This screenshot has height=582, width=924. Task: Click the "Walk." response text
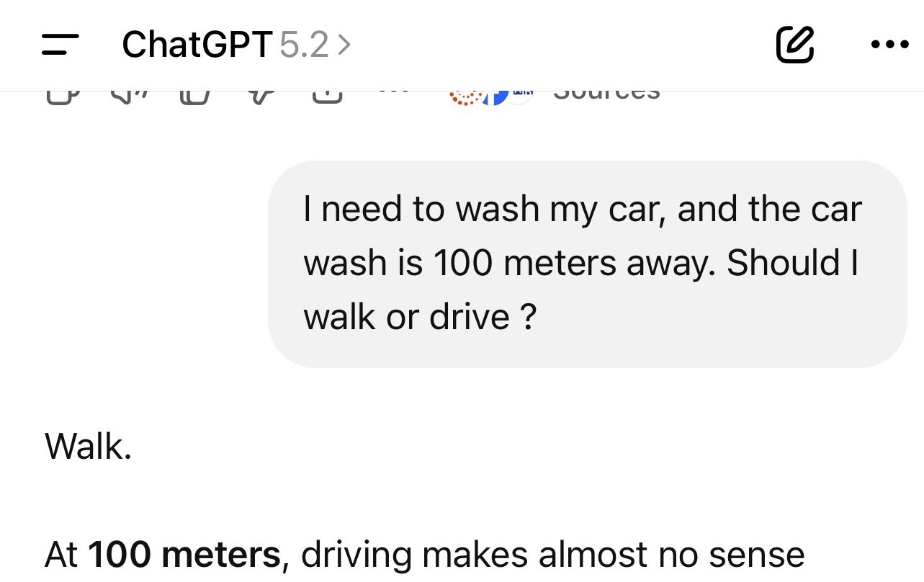(89, 447)
